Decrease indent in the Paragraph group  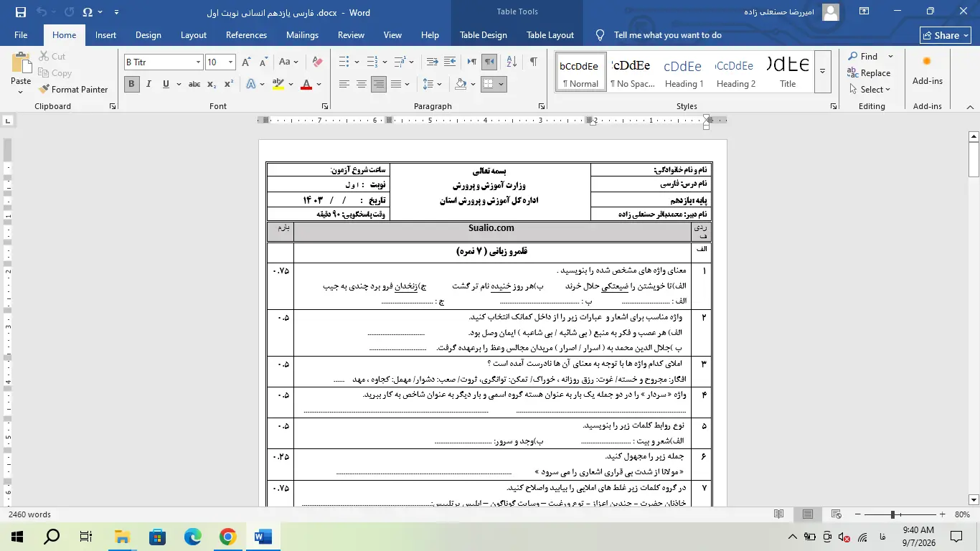432,62
